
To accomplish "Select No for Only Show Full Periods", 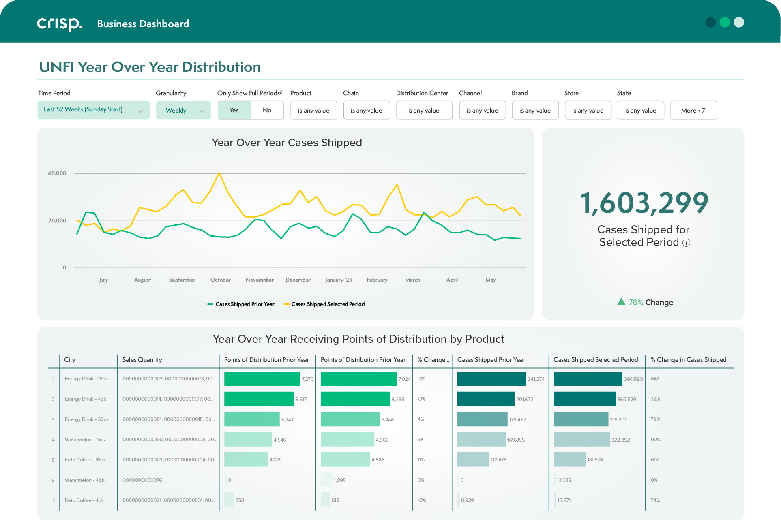I will tap(267, 110).
